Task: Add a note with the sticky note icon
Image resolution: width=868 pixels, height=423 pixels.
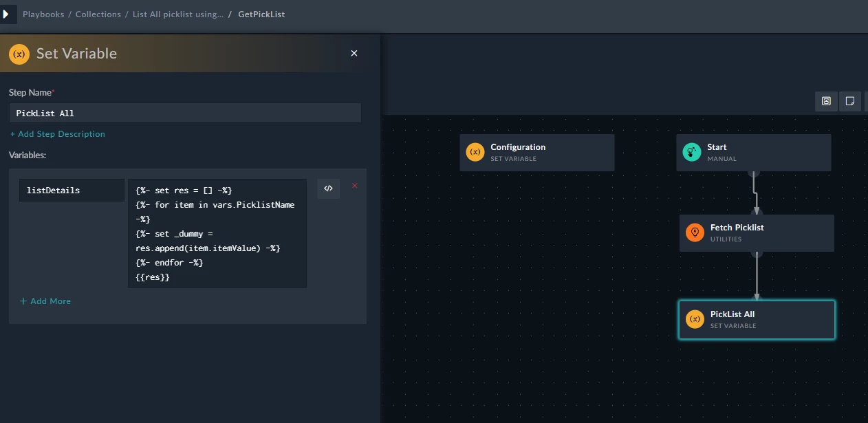Action: [x=850, y=101]
